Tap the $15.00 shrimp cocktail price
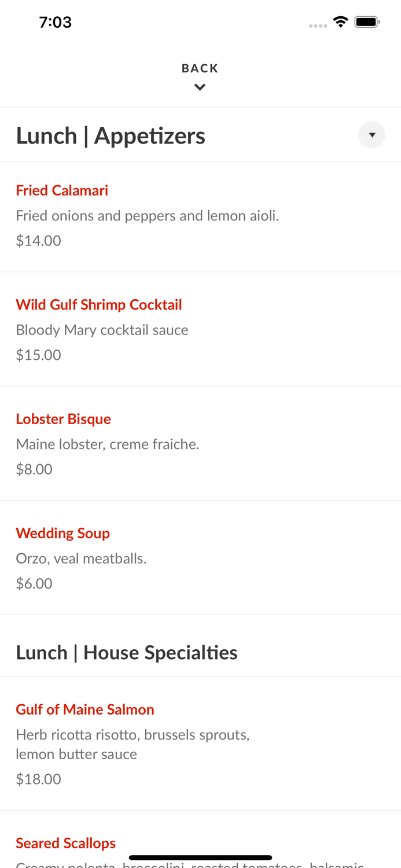The width and height of the screenshot is (401, 868). [38, 355]
